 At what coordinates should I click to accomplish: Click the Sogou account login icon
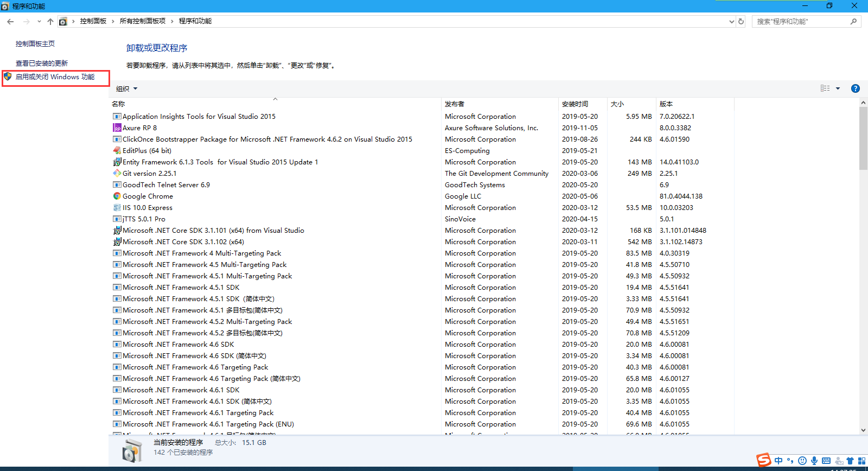click(839, 461)
